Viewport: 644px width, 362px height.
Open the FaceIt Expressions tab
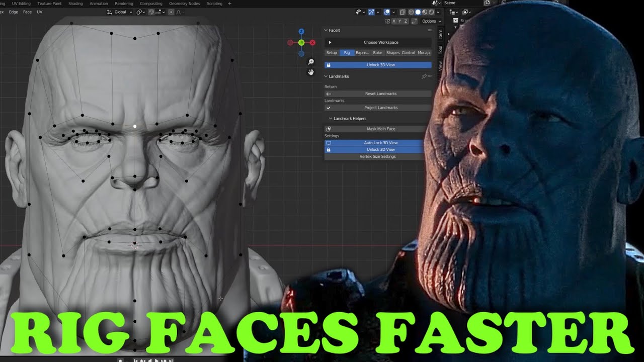tap(362, 53)
